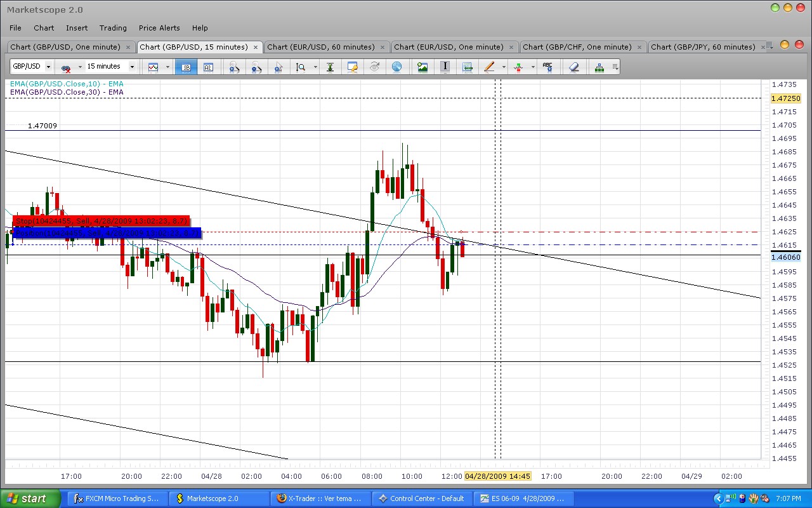Click the 1.47250 price marker on axis
This screenshot has height=508, width=812.
(785, 98)
